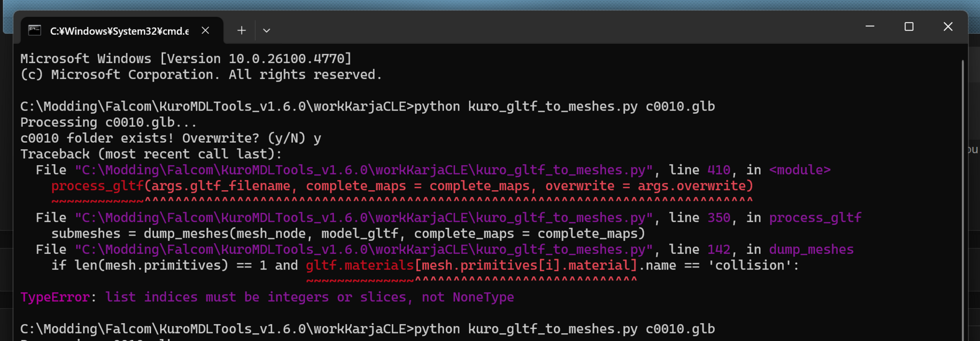Close the cmd.exe terminal tab
Viewport: 980px width, 341px height.
click(x=205, y=31)
